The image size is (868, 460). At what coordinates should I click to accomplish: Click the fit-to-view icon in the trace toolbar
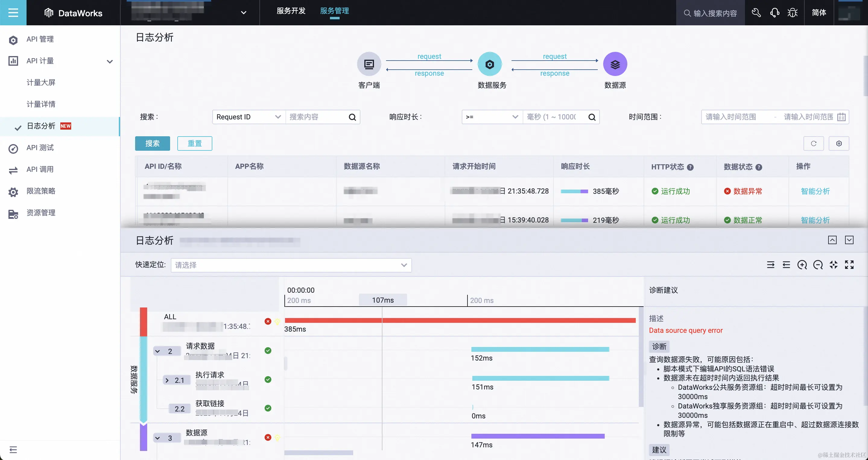click(x=833, y=265)
